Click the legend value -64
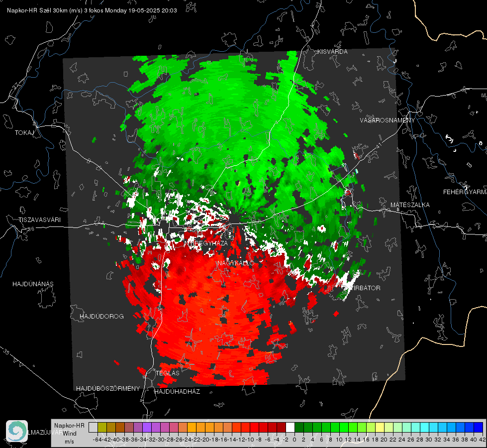 [97, 440]
